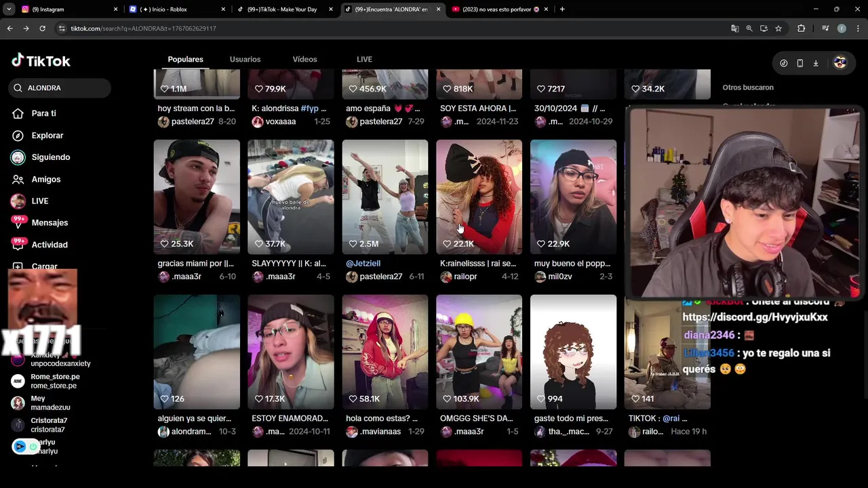
Task: Open the mil0zv user link
Action: 560,277
